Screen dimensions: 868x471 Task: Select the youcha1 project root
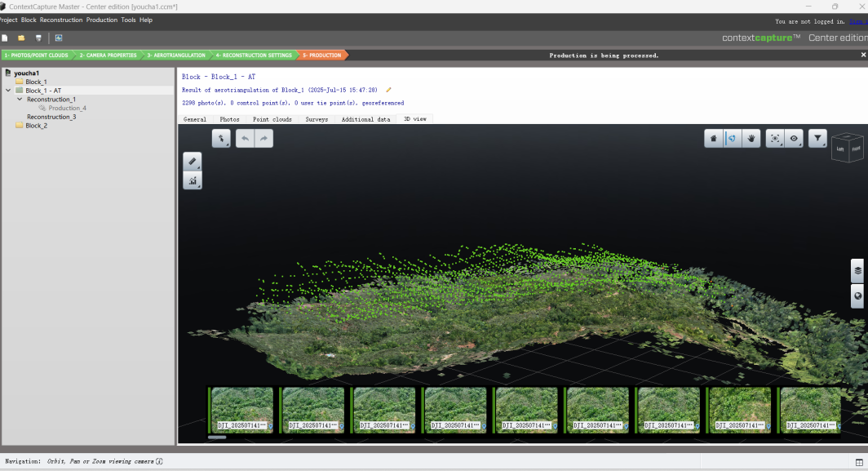(x=27, y=73)
